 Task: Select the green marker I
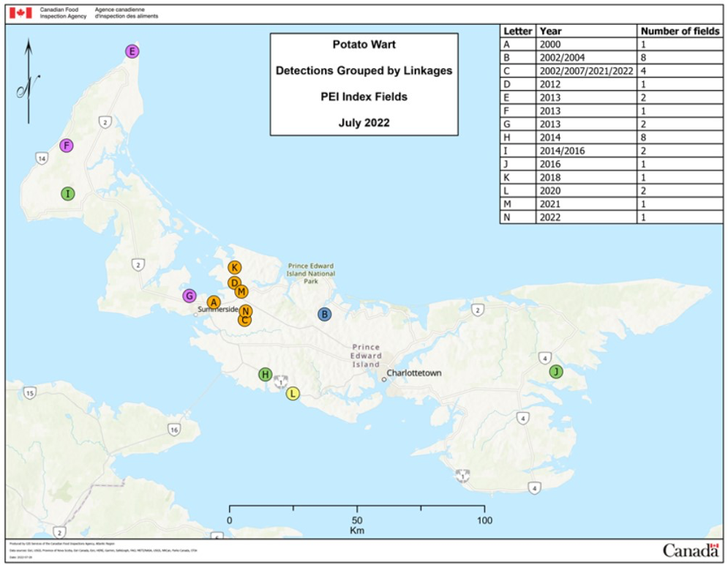[x=68, y=194]
